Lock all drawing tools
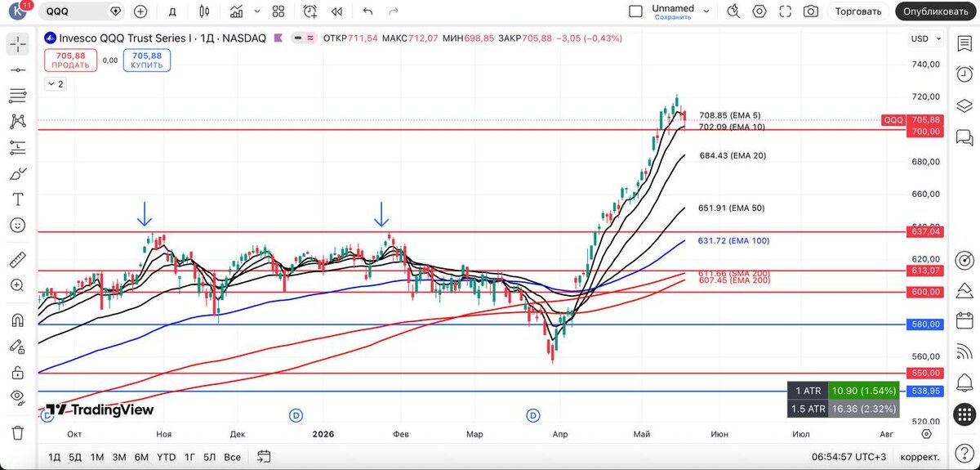The image size is (980, 470). click(18, 372)
